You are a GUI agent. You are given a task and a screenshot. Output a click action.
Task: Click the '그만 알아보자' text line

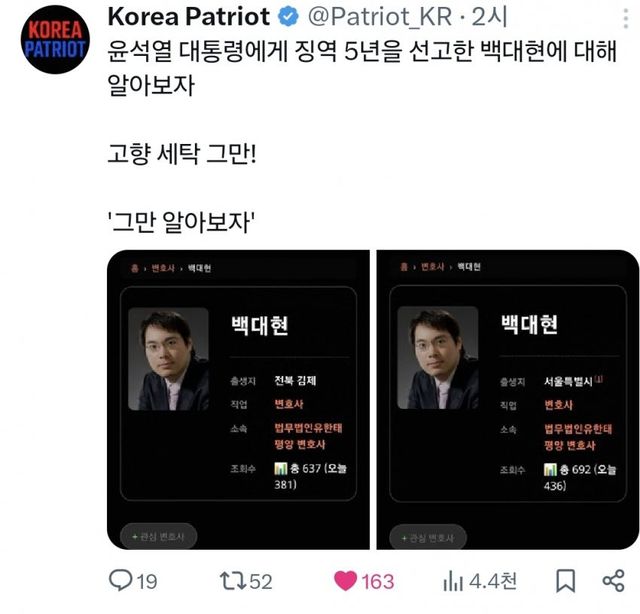[182, 223]
